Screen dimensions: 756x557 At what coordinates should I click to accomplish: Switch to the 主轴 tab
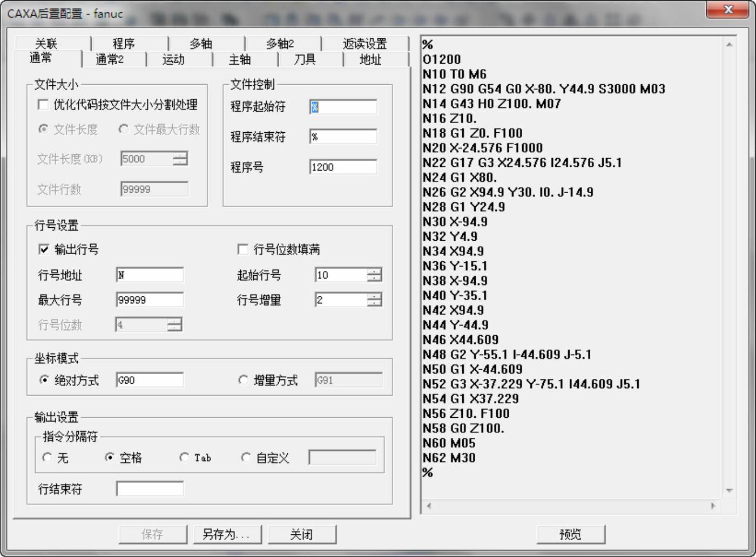pos(239,59)
